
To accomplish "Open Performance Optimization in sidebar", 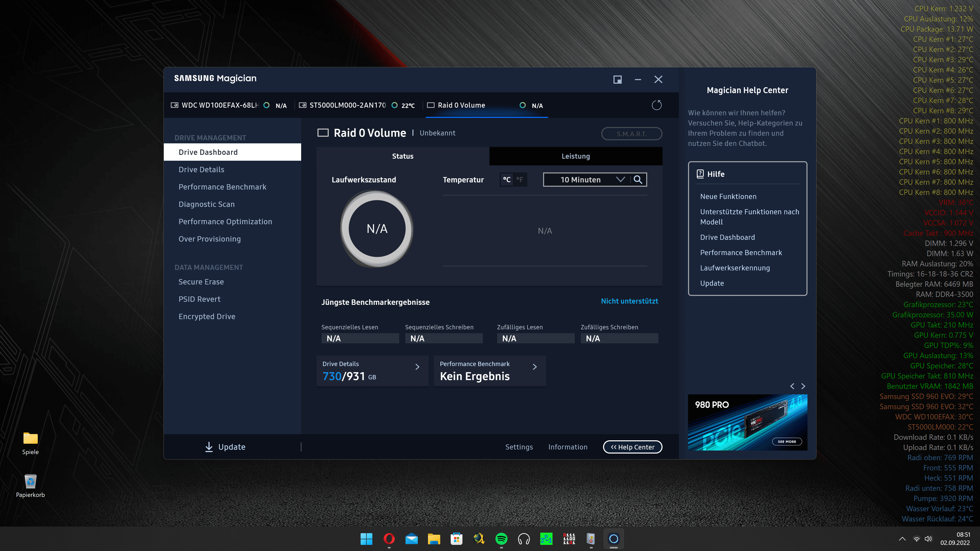I will coord(232,222).
